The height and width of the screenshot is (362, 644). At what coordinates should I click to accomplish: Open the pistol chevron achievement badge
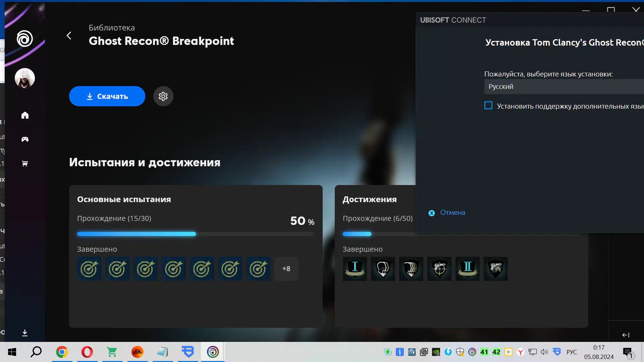point(496,269)
